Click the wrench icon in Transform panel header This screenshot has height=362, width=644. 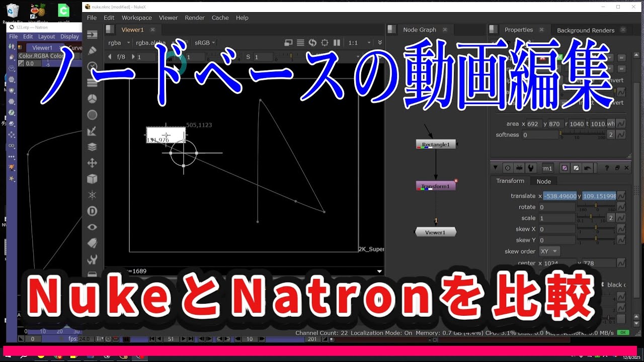[530, 168]
